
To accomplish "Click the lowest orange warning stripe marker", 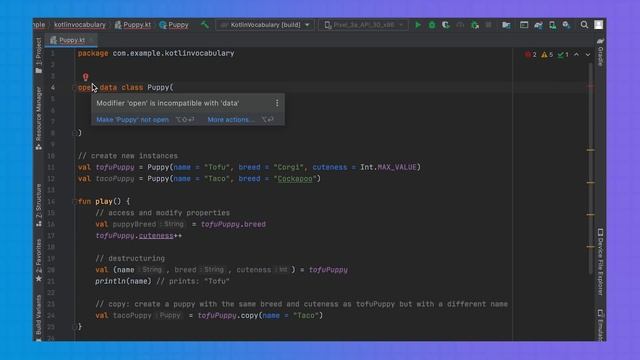I will (x=590, y=247).
